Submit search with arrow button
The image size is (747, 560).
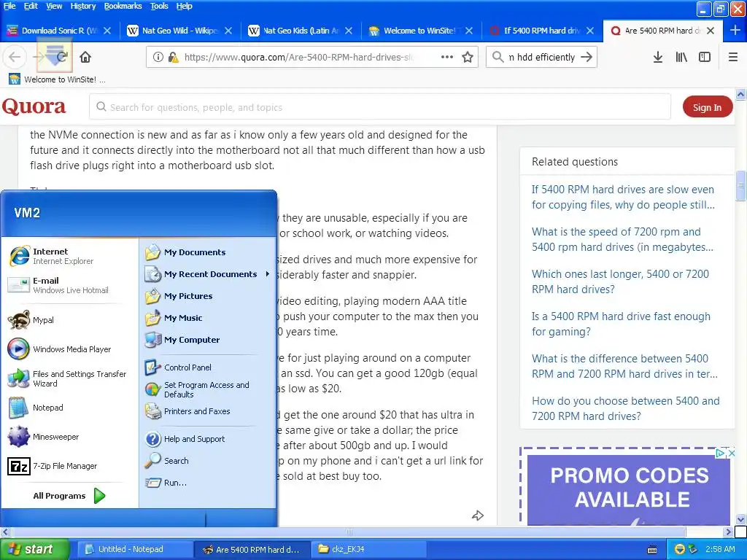point(587,57)
